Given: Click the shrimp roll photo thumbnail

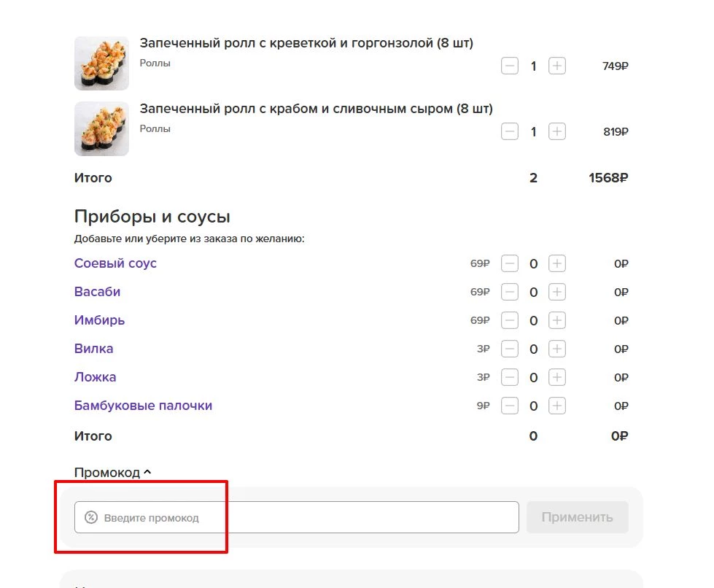Looking at the screenshot, I should click(x=101, y=63).
